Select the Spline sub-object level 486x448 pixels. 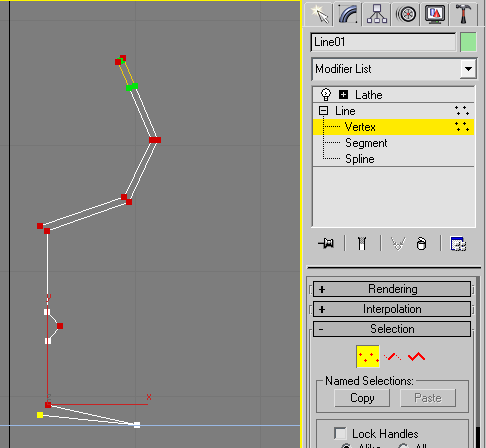coord(360,159)
